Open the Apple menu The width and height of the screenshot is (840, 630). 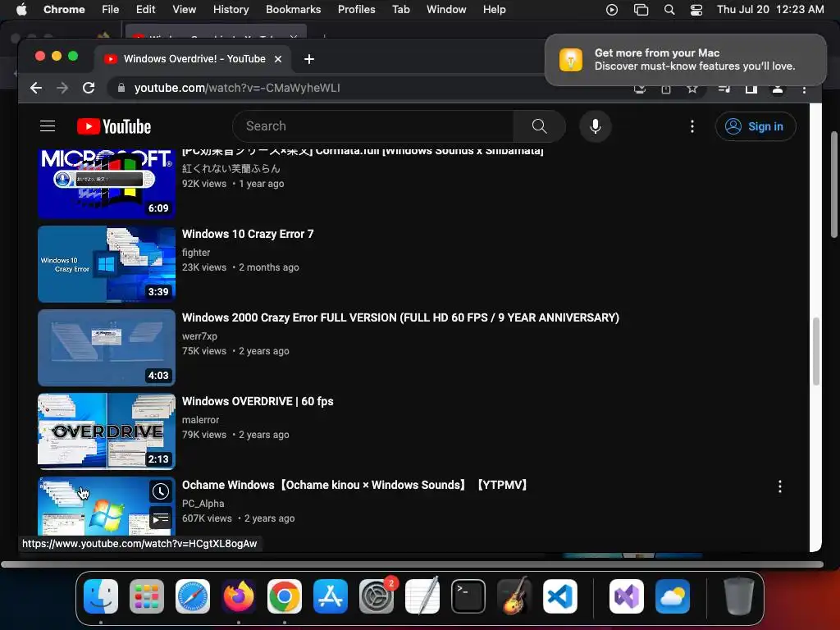click(x=21, y=10)
